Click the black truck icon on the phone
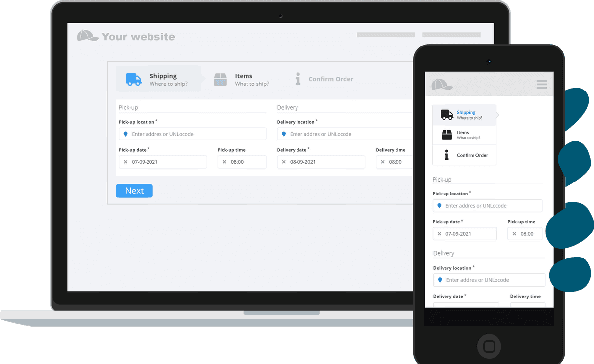Viewport: 594px width, 364px height. [x=446, y=115]
